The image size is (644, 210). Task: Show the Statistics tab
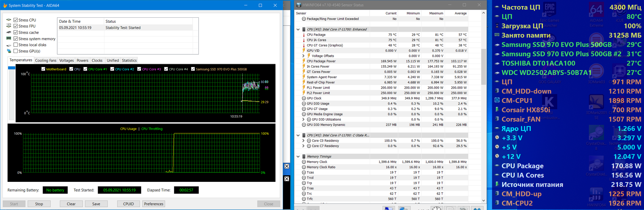point(129,60)
